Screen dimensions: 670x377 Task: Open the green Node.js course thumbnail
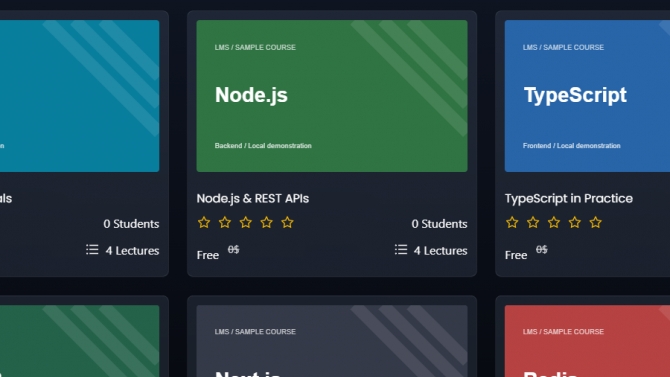point(332,96)
